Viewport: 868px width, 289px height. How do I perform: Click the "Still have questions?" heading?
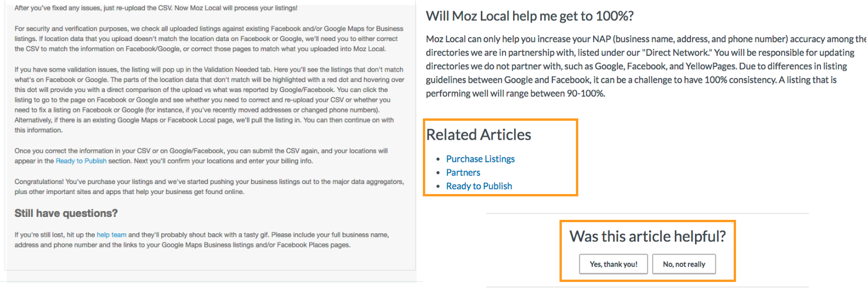pyautogui.click(x=66, y=213)
